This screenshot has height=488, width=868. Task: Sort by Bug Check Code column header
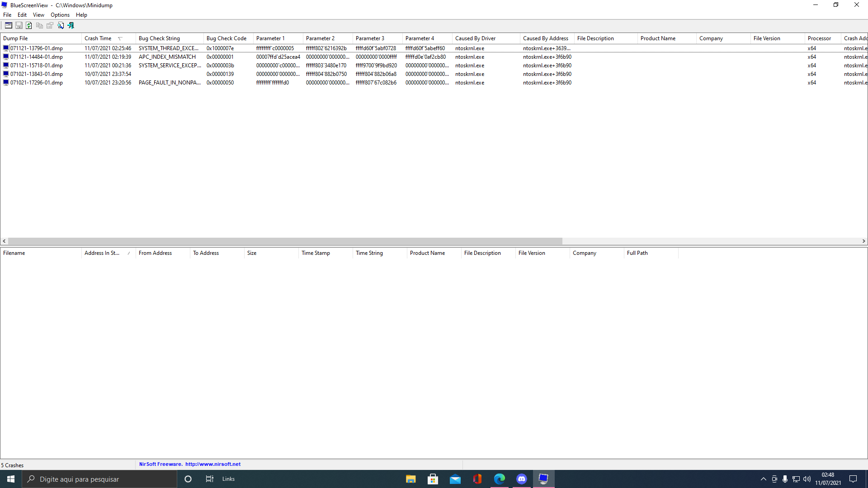coord(228,38)
